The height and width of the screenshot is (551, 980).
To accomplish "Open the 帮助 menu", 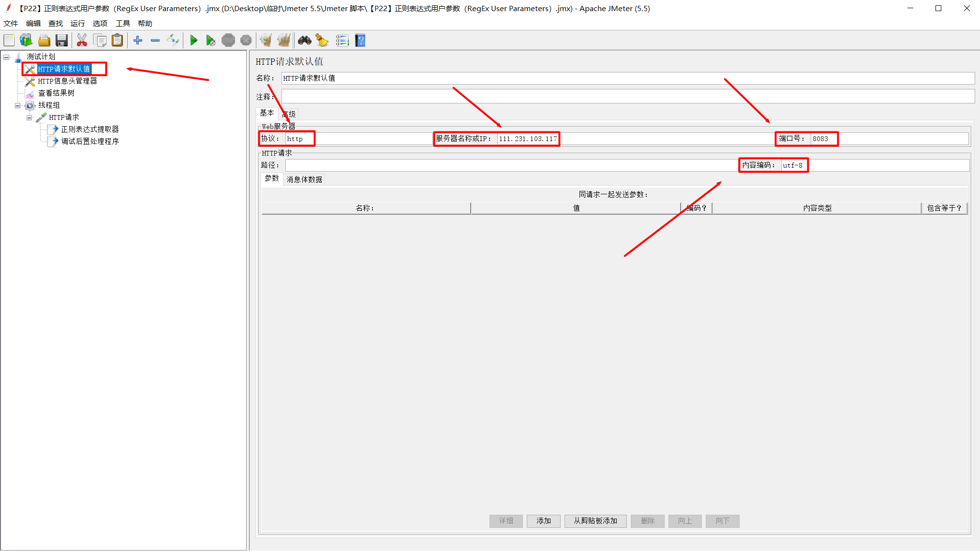I will pyautogui.click(x=145, y=23).
